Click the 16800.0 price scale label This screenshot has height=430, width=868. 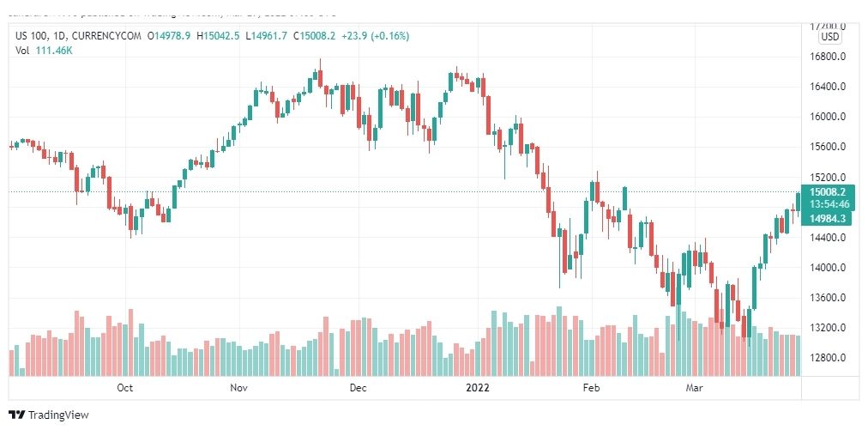[828, 57]
